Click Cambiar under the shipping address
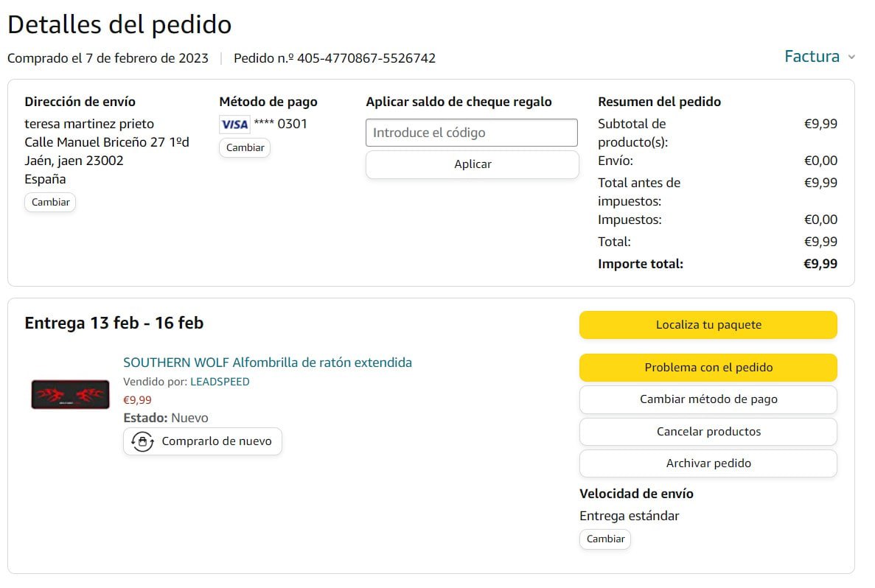The height and width of the screenshot is (588, 875). [x=50, y=202]
